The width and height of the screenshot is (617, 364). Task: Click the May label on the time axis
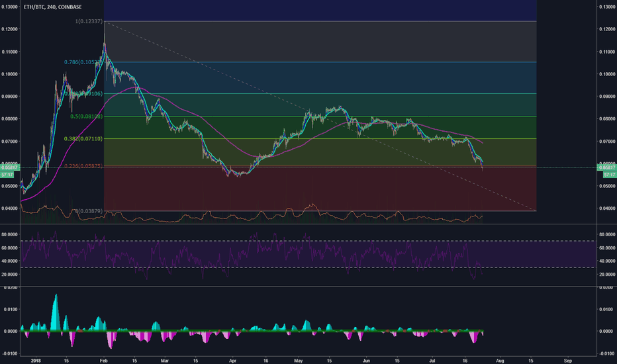point(299,361)
